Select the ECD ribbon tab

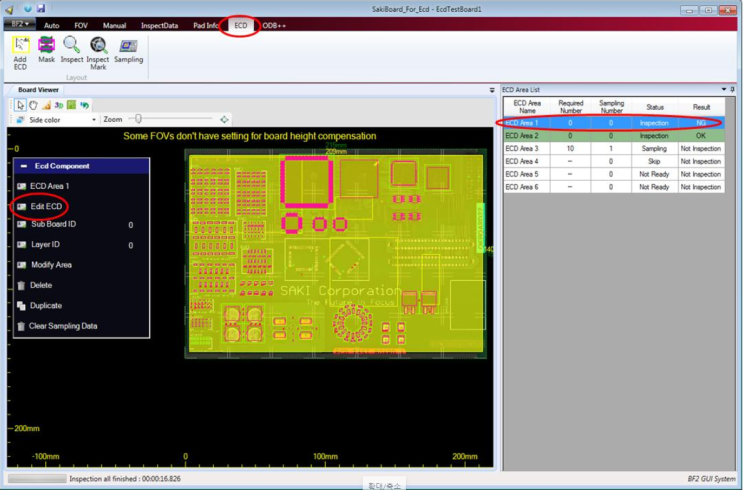241,26
